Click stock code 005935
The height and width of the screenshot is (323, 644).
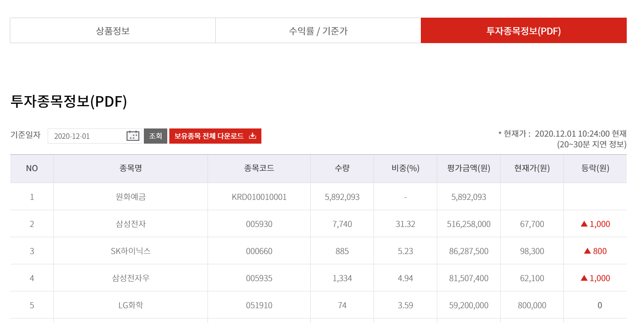pos(259,278)
